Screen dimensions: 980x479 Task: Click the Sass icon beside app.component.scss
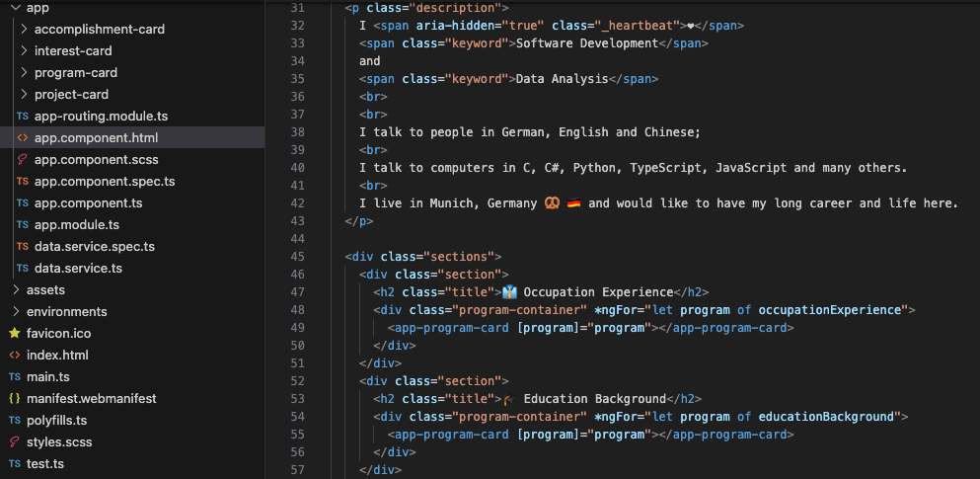22,160
